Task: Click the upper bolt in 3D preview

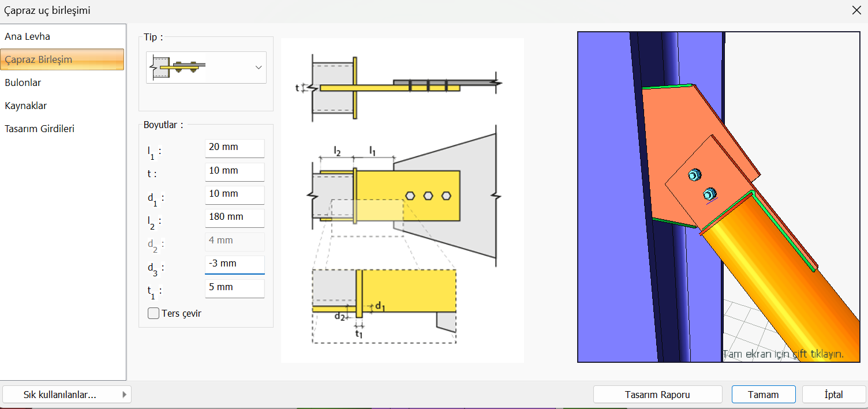Action: pyautogui.click(x=694, y=175)
